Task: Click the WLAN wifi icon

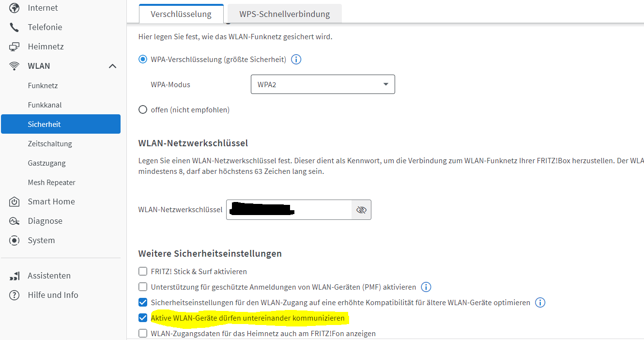Action: [15, 66]
